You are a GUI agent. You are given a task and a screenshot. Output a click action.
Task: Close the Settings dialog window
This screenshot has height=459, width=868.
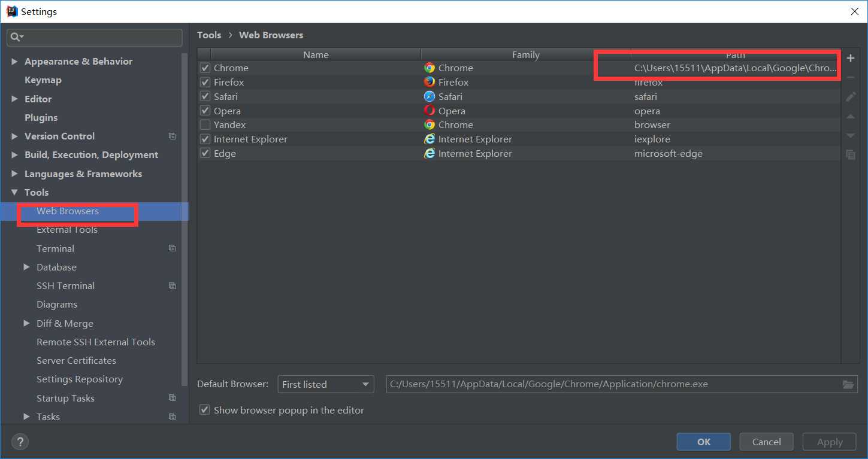pos(854,11)
